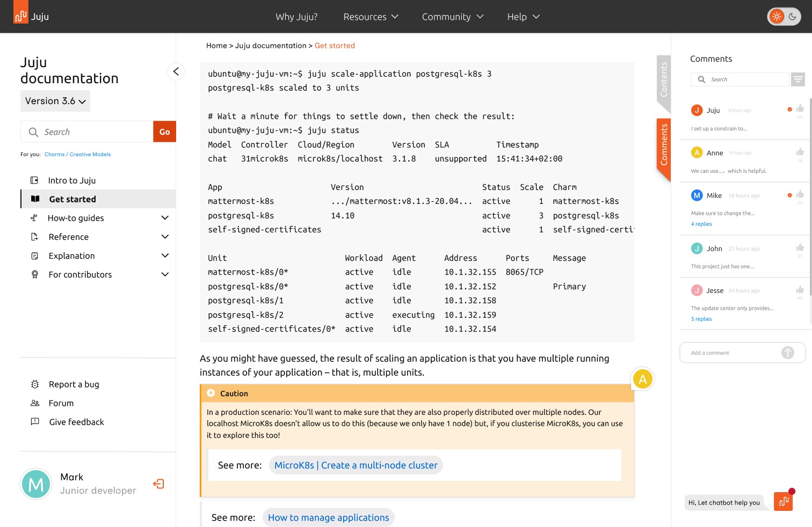
Task: Click the documentation search magnifier icon
Action: [33, 132]
